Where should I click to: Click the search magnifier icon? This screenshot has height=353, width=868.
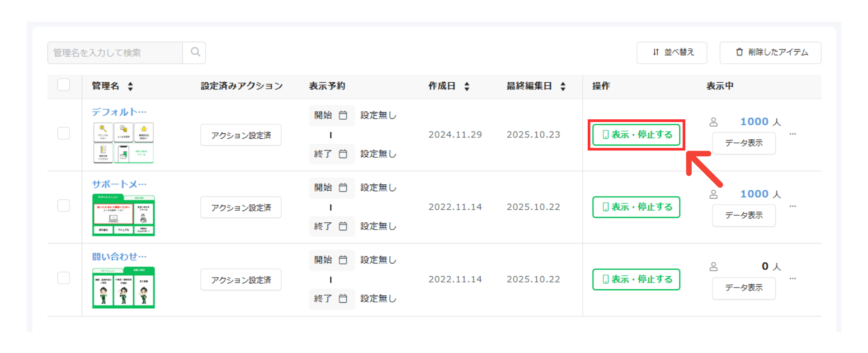[x=195, y=52]
